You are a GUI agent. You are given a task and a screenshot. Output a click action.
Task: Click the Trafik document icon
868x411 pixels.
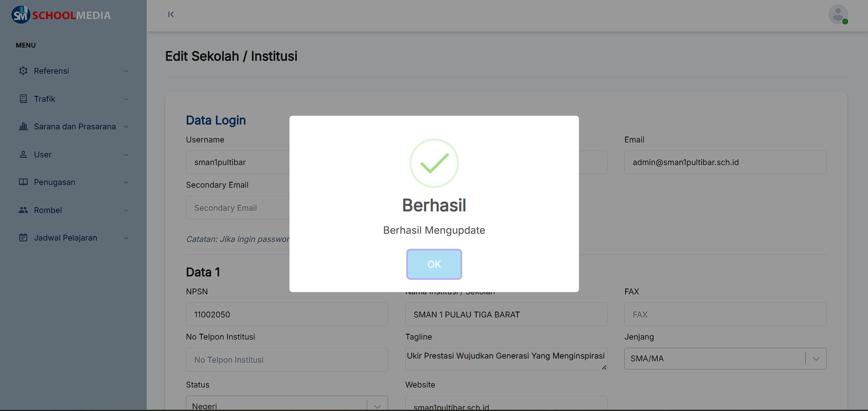[23, 99]
